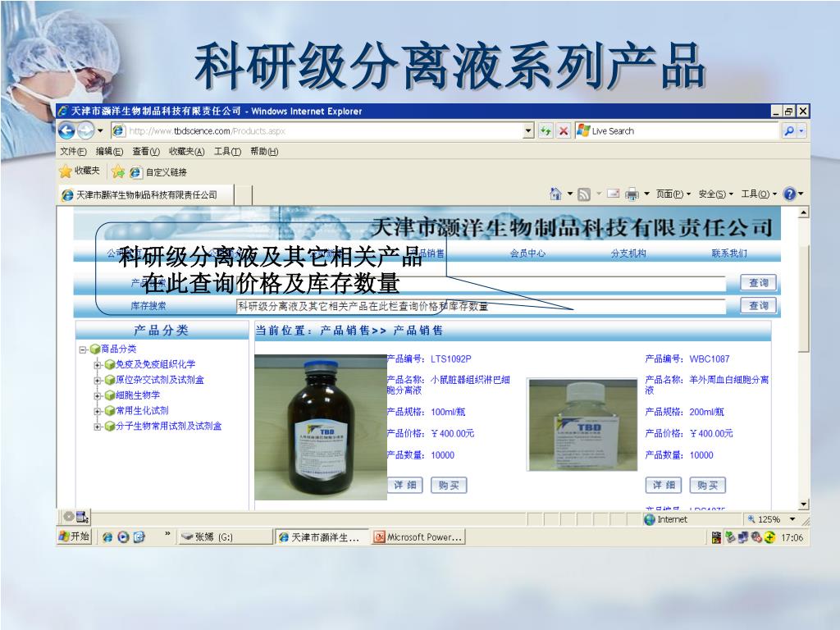Viewport: 840px width, 630px height.
Task: Click 购买 button for product LTS1092P
Action: pos(449,486)
